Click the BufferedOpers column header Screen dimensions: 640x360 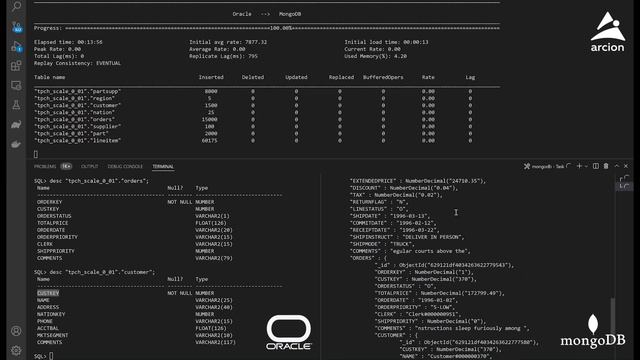point(383,77)
